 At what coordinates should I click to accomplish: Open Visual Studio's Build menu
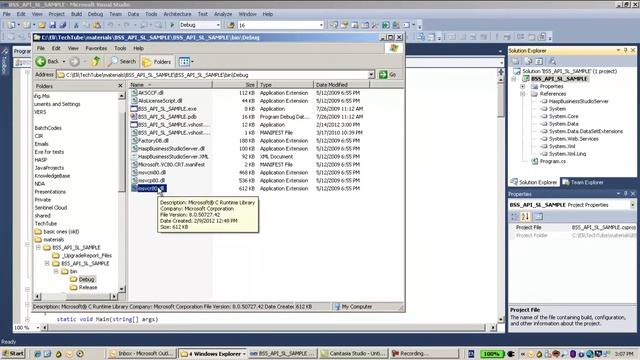[x=76, y=14]
